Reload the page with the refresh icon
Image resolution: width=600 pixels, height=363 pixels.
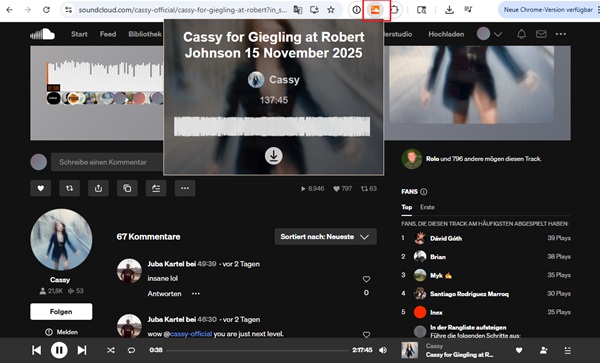click(x=46, y=10)
